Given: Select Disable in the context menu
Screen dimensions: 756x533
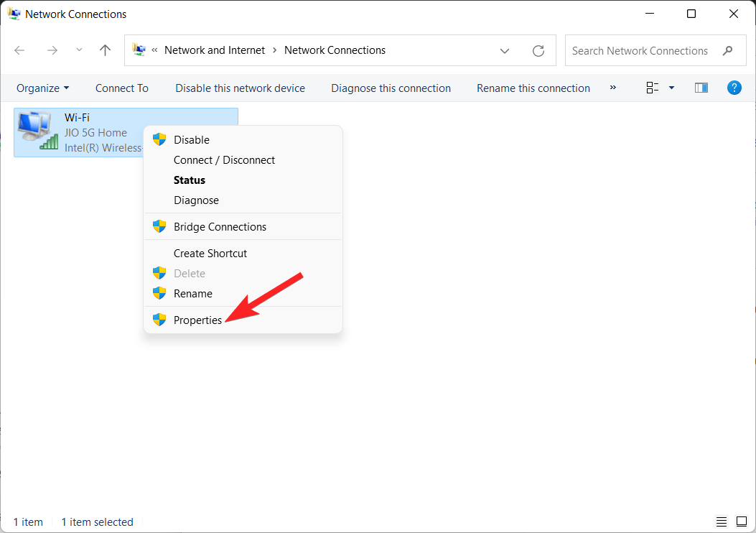Looking at the screenshot, I should click(x=192, y=140).
